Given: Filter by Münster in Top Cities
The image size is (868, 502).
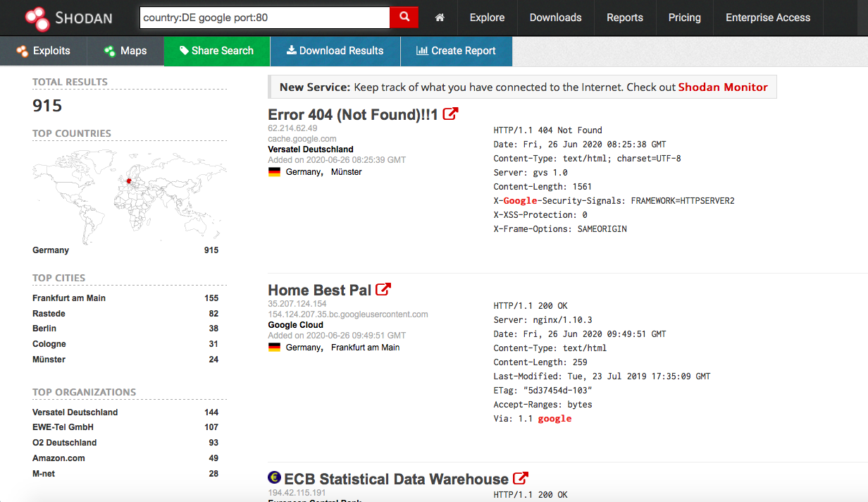Looking at the screenshot, I should [x=49, y=360].
